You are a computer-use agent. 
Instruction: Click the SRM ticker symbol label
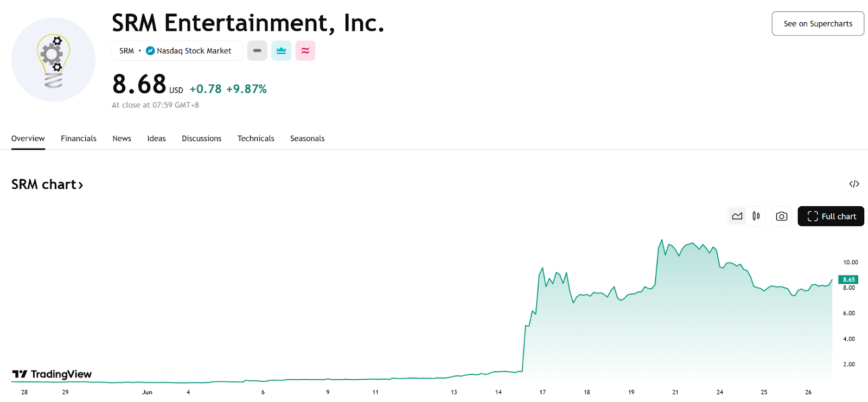click(x=126, y=50)
